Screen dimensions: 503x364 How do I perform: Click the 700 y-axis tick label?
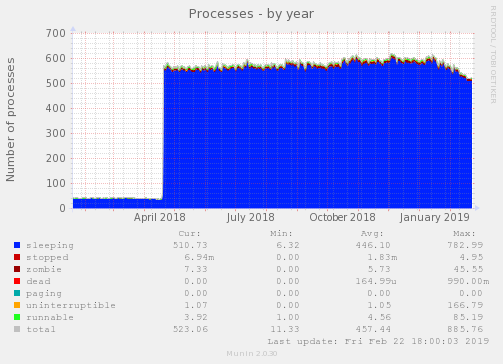pyautogui.click(x=56, y=33)
